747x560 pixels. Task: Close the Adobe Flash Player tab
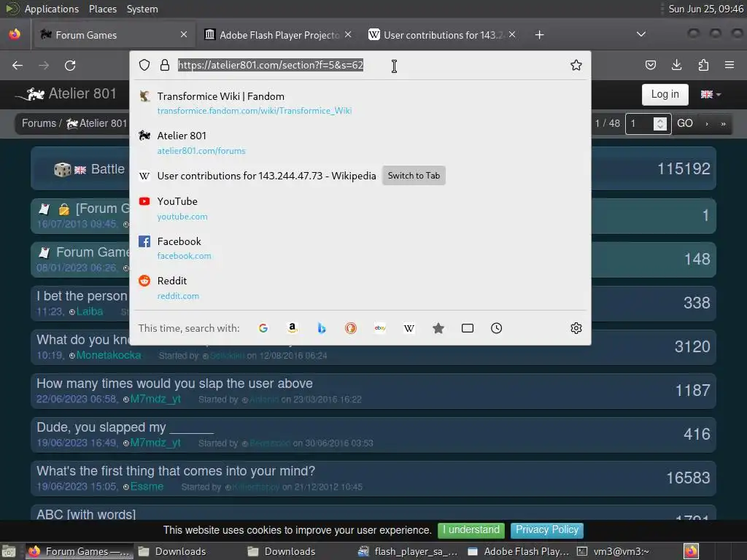(348, 34)
